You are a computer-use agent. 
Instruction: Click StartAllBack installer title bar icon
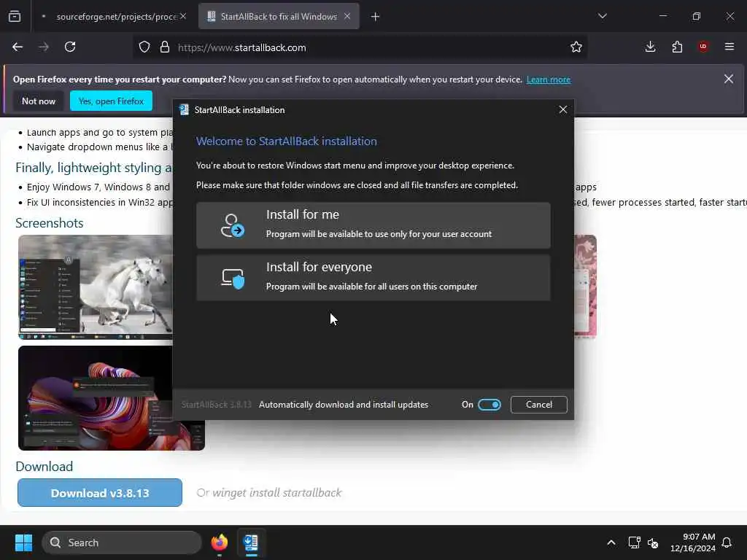pyautogui.click(x=184, y=110)
